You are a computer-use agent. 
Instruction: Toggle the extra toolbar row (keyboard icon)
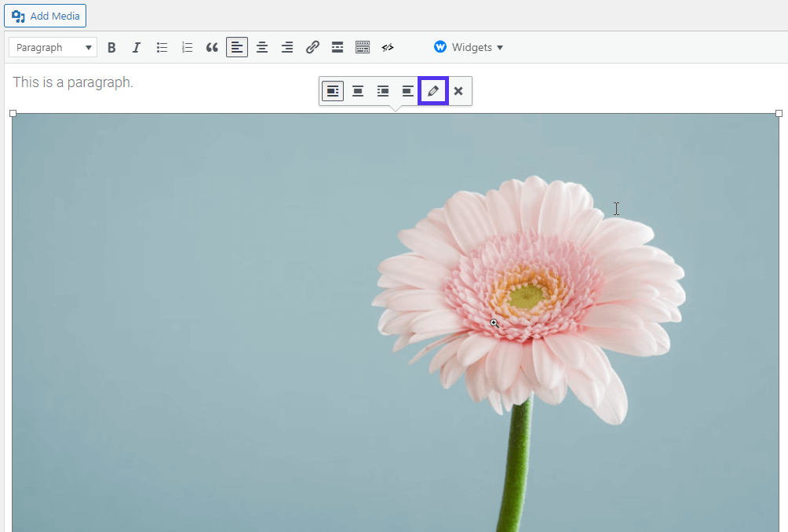pos(363,47)
